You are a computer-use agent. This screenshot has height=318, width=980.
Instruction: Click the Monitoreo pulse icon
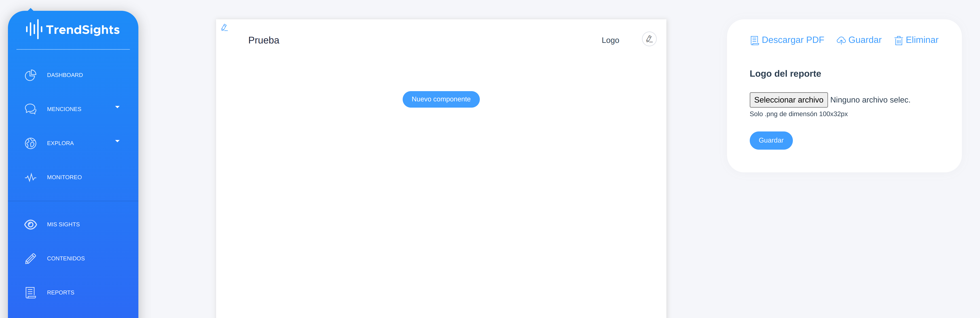pyautogui.click(x=30, y=177)
